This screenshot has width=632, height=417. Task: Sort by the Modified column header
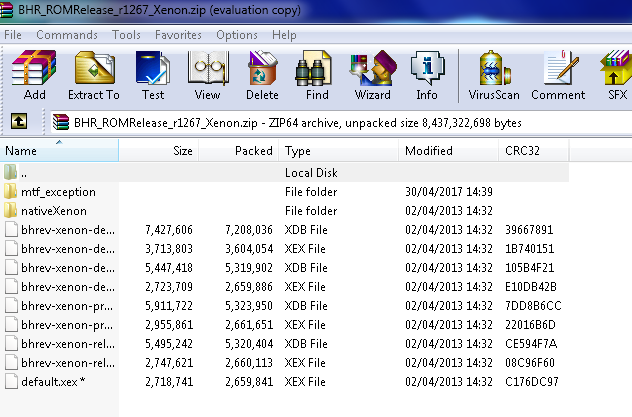click(x=449, y=151)
